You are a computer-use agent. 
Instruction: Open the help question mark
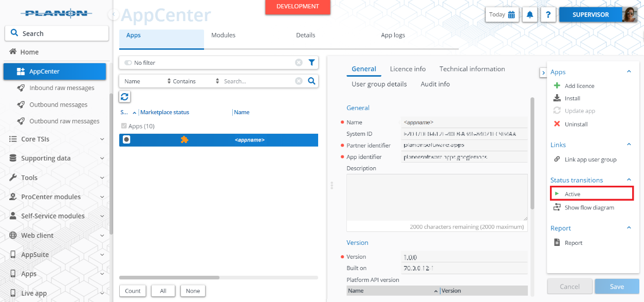[x=548, y=14]
